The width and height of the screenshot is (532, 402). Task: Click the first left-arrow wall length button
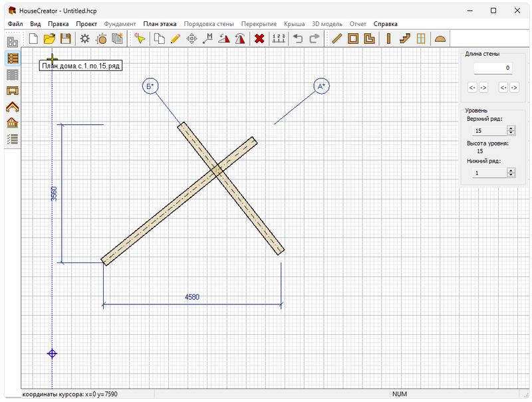(x=472, y=88)
